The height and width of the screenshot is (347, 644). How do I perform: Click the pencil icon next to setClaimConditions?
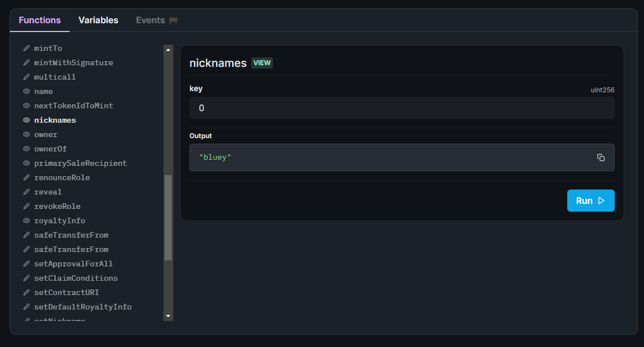[x=26, y=278]
